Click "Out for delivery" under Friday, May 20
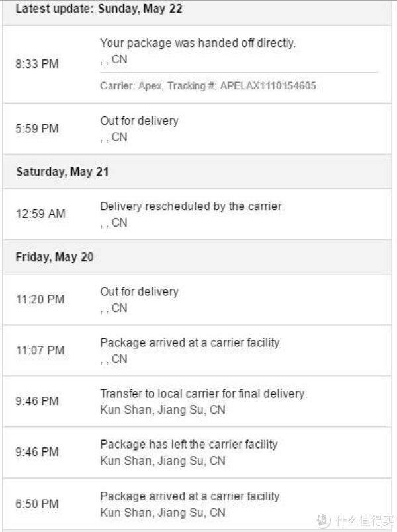Screen dimensions: 397x532 tap(139, 291)
